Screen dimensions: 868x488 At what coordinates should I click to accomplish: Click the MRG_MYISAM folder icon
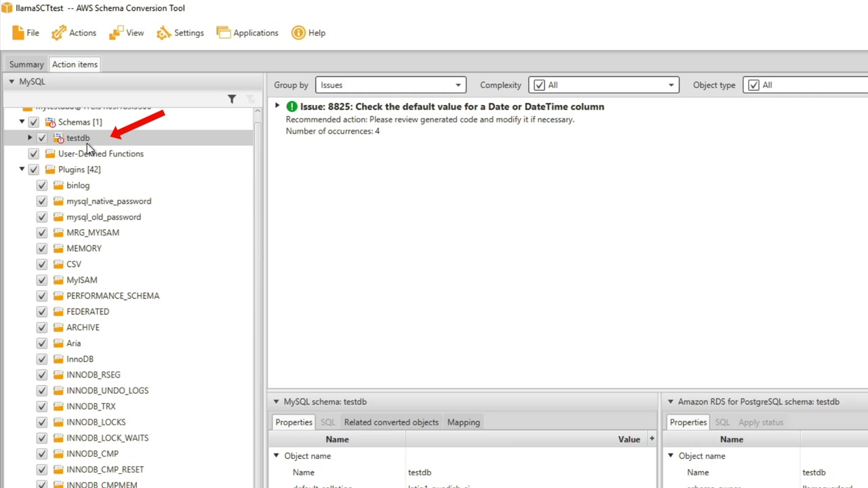58,232
